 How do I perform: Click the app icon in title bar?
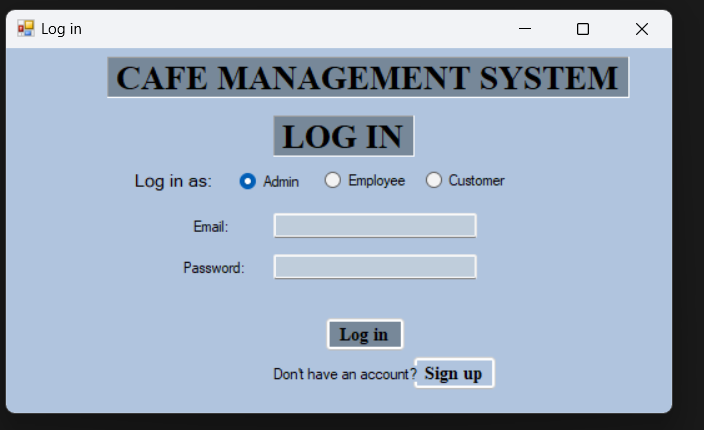[x=26, y=29]
